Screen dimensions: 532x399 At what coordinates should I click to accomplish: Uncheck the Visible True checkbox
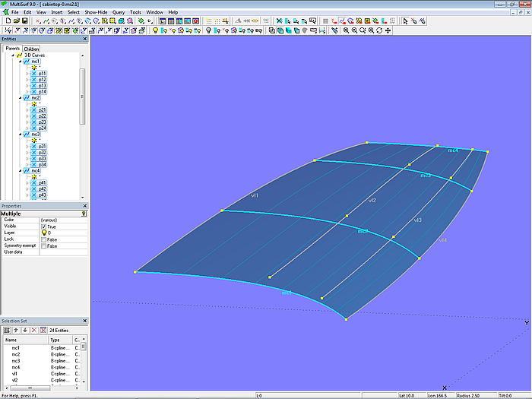coord(43,226)
